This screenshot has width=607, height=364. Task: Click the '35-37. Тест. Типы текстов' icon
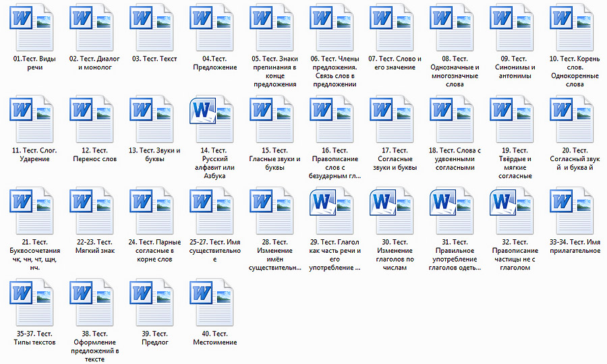pyautogui.click(x=32, y=303)
